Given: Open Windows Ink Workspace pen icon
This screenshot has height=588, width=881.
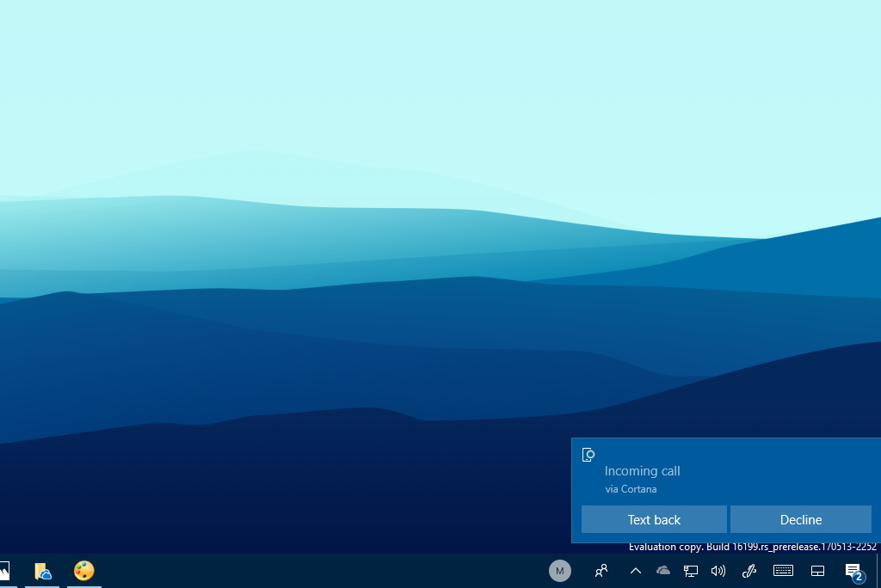Looking at the screenshot, I should (749, 571).
